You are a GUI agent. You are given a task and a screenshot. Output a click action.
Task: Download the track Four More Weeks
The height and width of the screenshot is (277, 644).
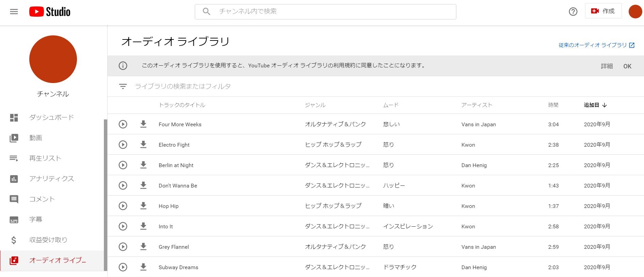tap(143, 124)
